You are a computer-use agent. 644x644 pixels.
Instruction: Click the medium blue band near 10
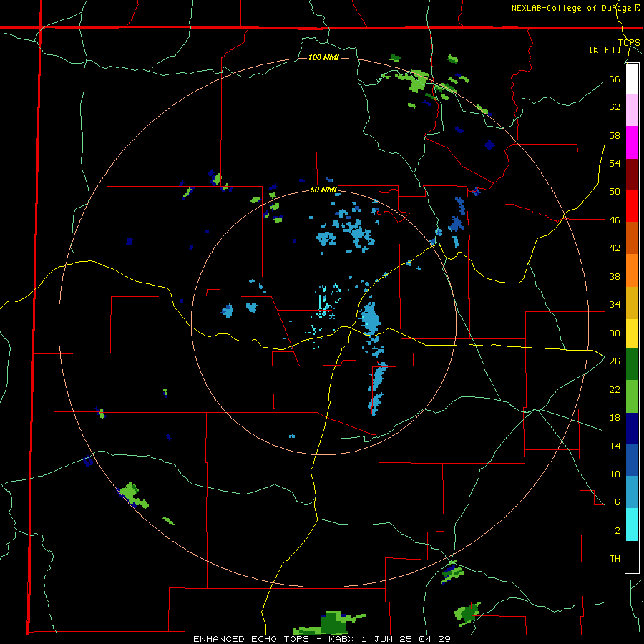(632, 460)
